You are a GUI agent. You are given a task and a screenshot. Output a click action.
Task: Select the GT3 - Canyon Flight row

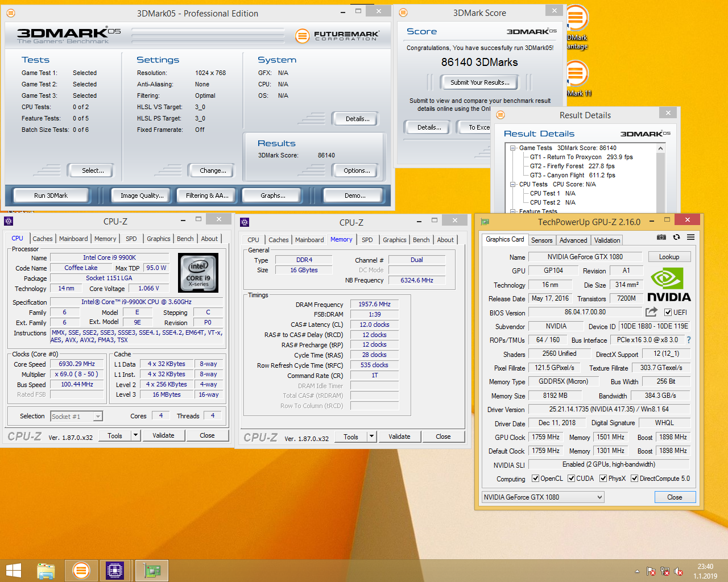coord(573,175)
